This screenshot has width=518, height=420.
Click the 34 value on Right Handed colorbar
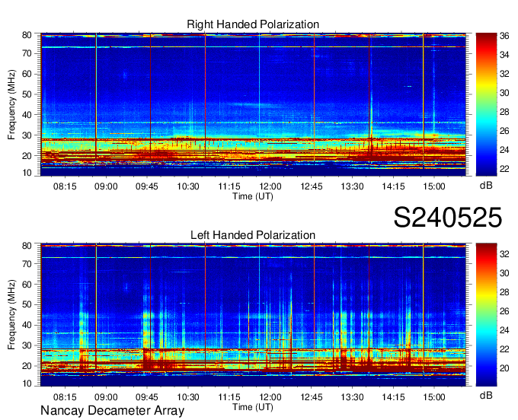504,55
